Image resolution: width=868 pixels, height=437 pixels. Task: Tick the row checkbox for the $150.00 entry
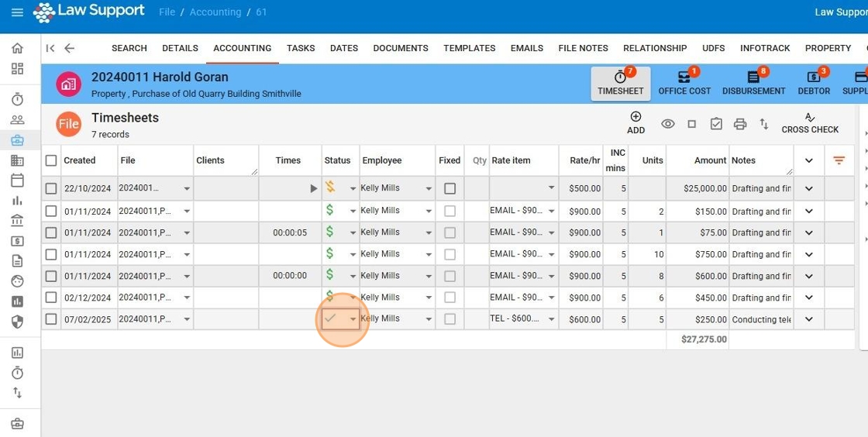(x=51, y=211)
